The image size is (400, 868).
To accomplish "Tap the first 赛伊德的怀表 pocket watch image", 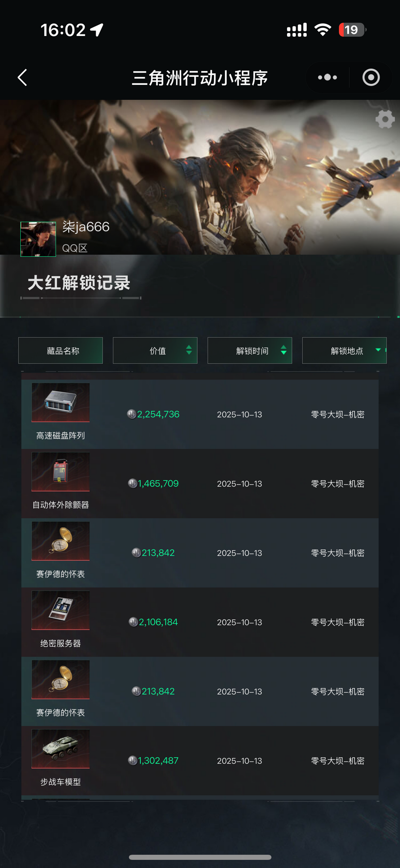I will pyautogui.click(x=61, y=541).
